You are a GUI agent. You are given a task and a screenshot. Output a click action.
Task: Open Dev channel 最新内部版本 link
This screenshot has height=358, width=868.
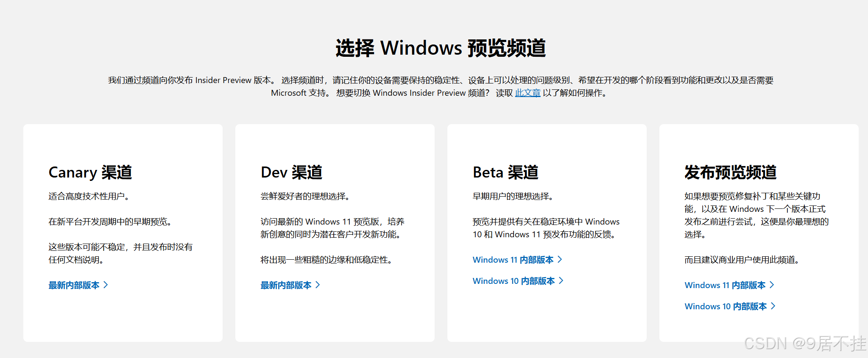pos(290,285)
